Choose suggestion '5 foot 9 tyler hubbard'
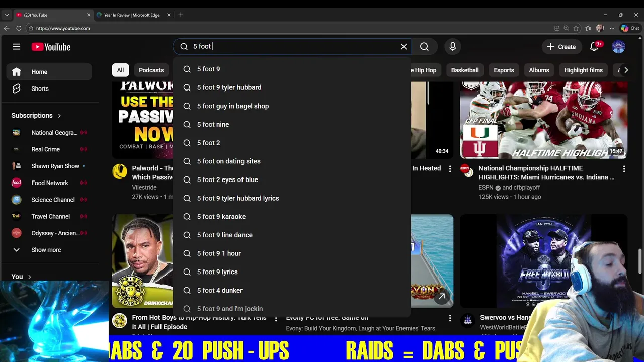 click(x=292, y=87)
